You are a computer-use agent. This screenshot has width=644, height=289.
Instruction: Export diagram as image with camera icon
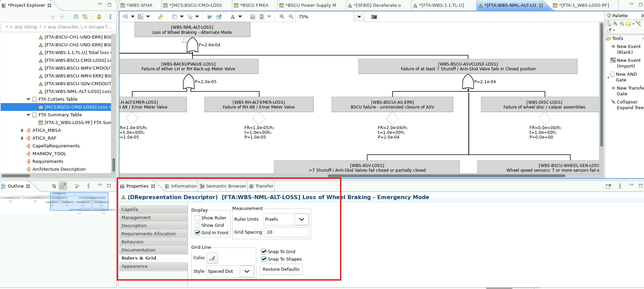pos(374,17)
